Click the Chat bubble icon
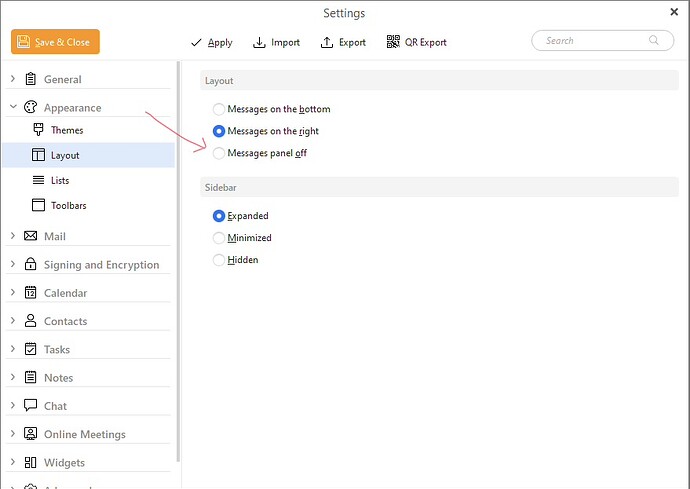Image resolution: width=690 pixels, height=489 pixels. click(30, 406)
